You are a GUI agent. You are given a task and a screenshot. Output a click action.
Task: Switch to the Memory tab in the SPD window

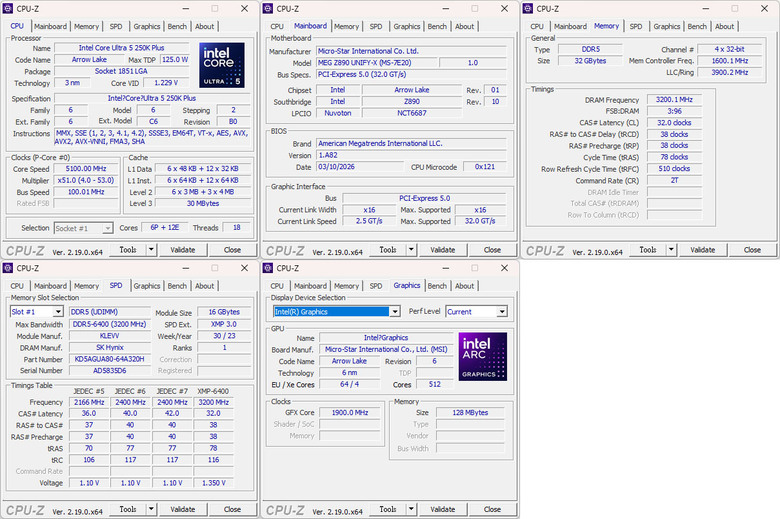(x=87, y=286)
